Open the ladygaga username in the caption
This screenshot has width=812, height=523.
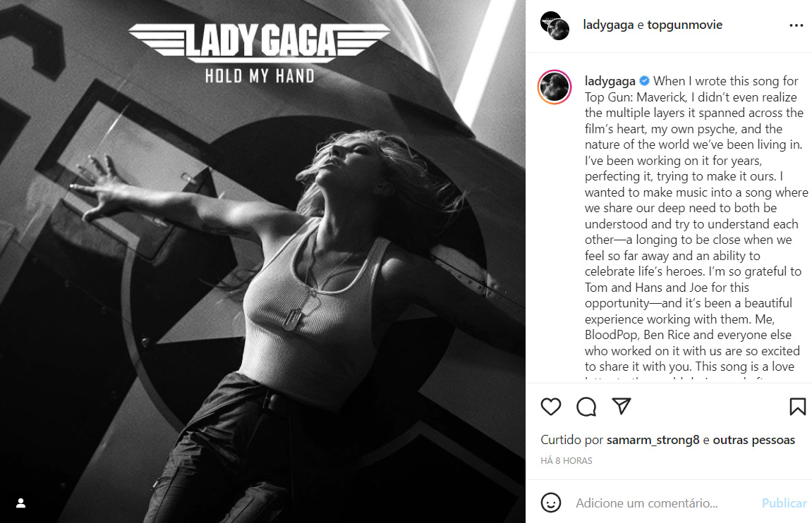(x=610, y=81)
